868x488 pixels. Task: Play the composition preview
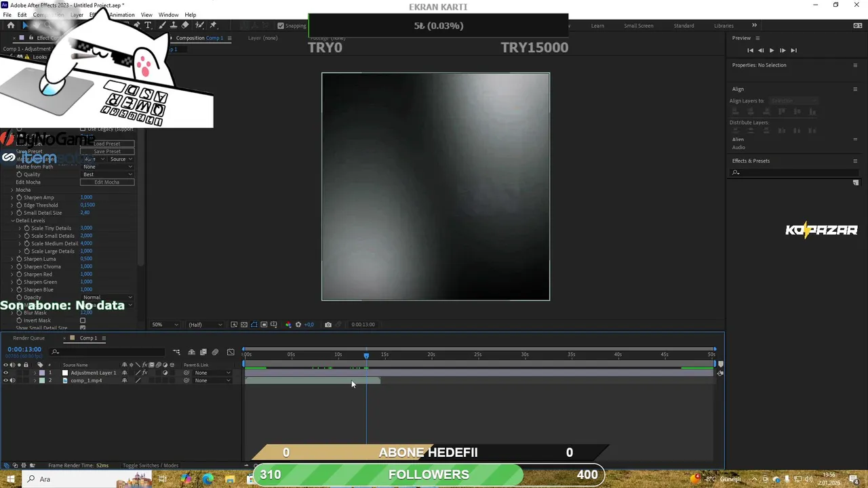(x=772, y=50)
